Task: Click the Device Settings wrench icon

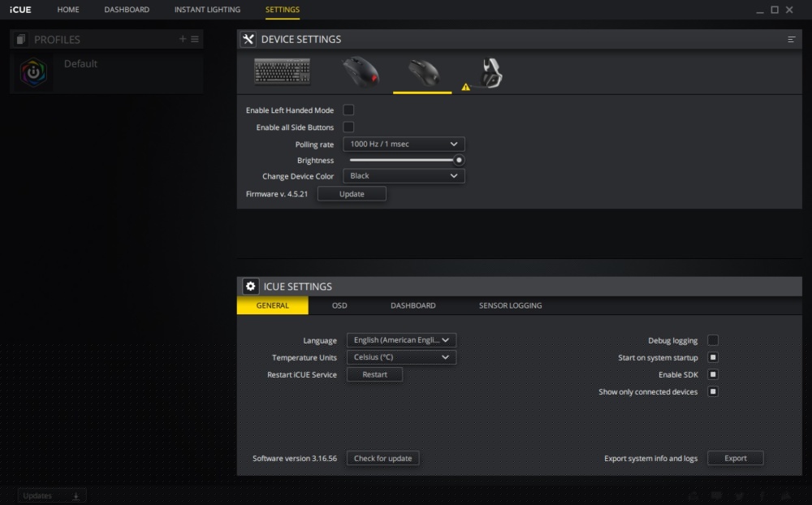Action: (x=248, y=39)
